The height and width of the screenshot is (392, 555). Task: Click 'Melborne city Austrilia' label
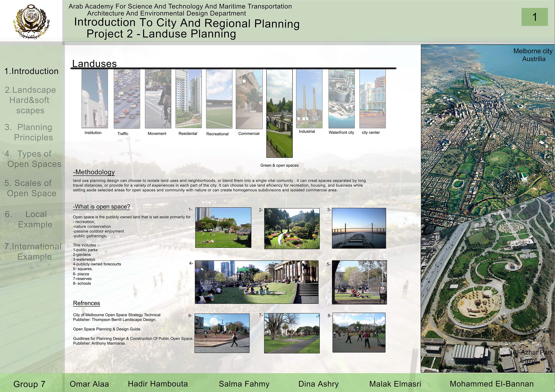(x=533, y=55)
